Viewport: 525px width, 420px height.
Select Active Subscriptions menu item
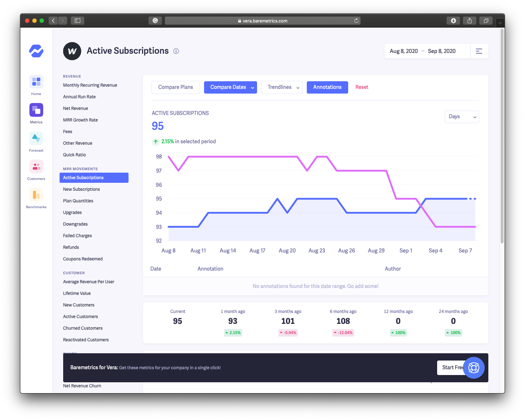click(x=94, y=178)
